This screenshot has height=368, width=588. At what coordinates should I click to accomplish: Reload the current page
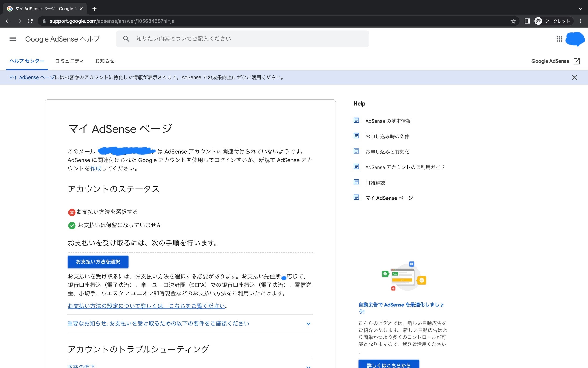coord(30,21)
